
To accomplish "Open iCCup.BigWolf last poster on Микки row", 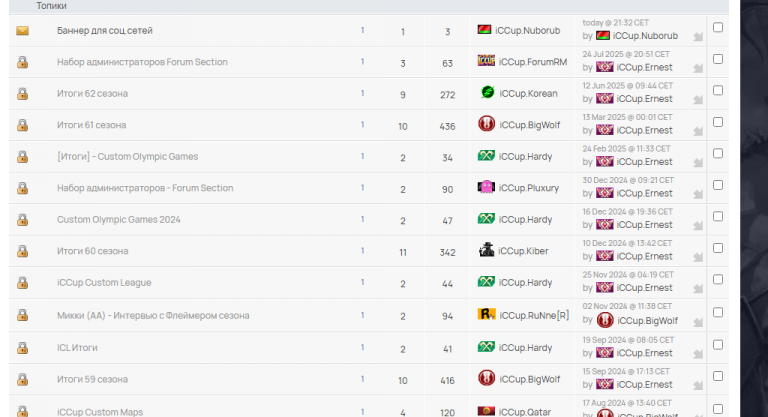I will [x=648, y=321].
